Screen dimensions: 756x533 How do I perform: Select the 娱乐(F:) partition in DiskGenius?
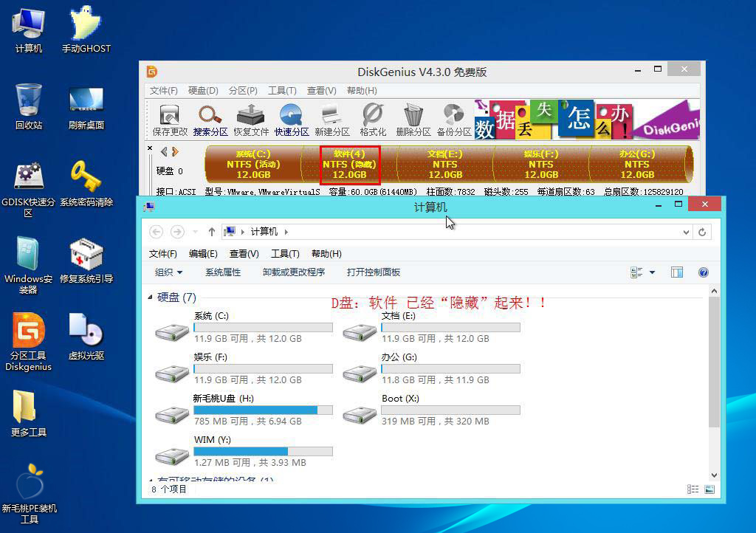(x=541, y=165)
